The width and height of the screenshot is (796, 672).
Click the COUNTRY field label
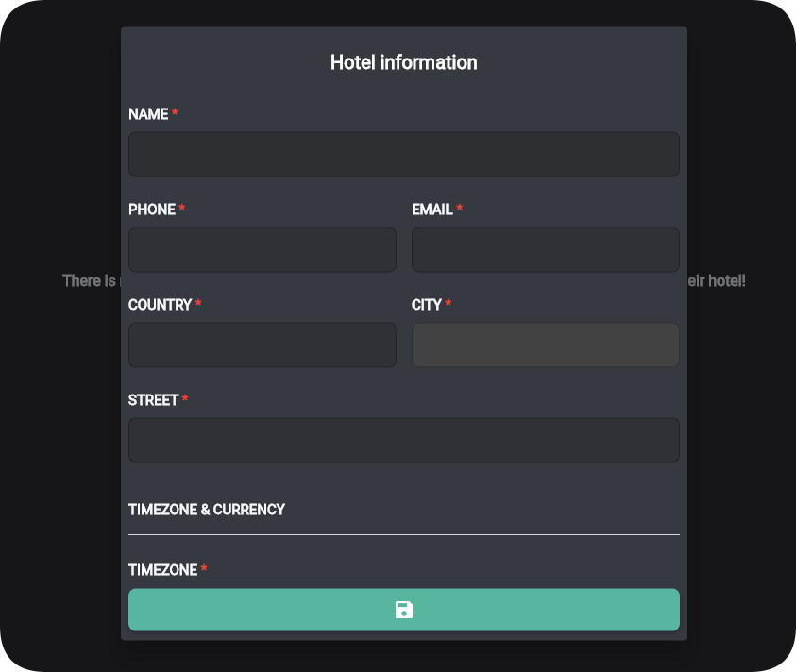161,305
